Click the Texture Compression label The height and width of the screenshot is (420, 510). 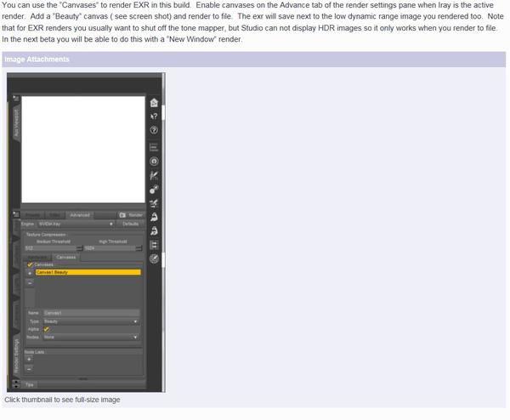[46, 235]
